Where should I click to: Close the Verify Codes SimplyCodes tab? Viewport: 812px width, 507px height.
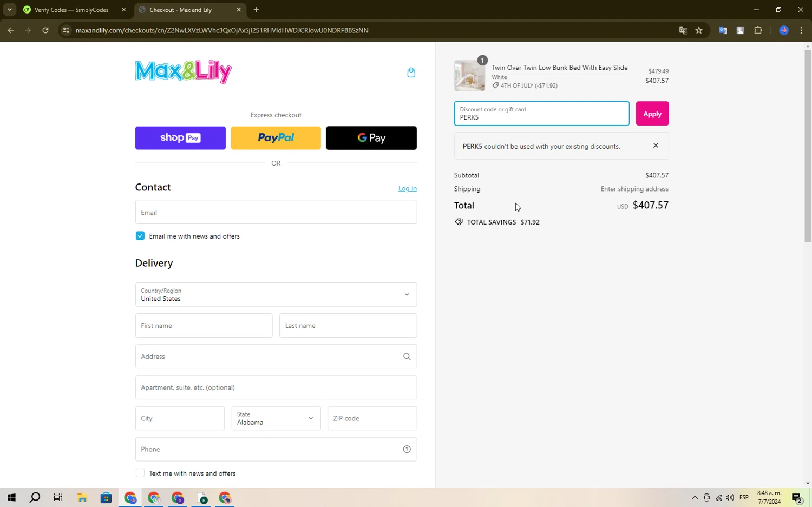coord(123,10)
